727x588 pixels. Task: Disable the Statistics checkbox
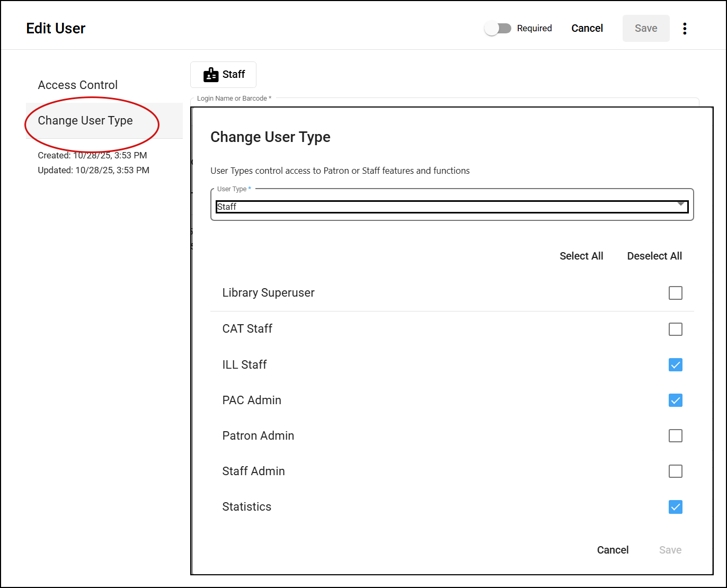pyautogui.click(x=675, y=507)
